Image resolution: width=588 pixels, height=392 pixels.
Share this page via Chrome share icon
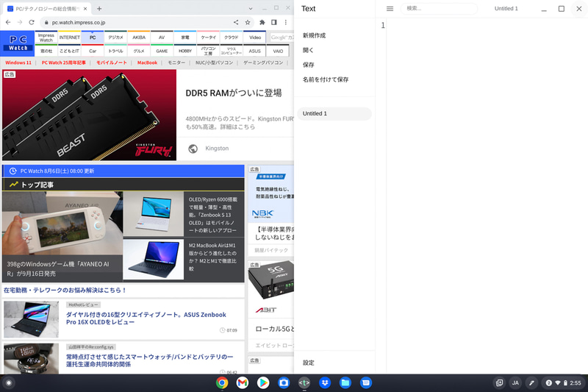point(236,23)
